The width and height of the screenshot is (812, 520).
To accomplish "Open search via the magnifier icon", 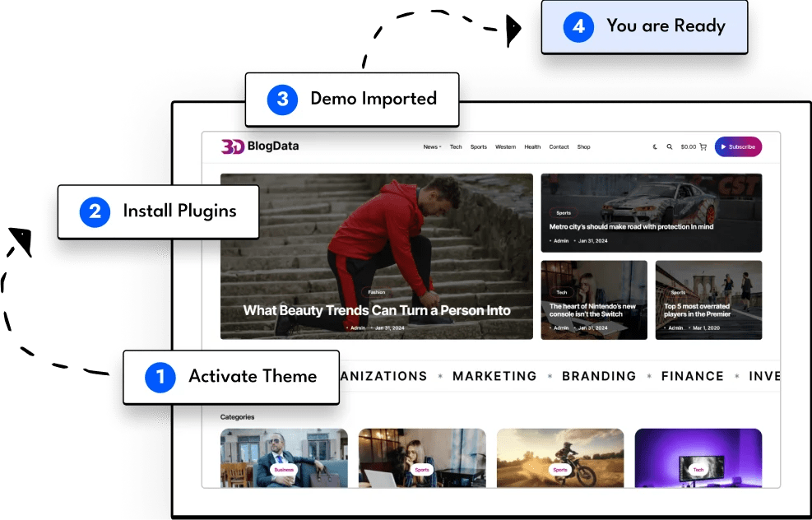I will coord(670,147).
